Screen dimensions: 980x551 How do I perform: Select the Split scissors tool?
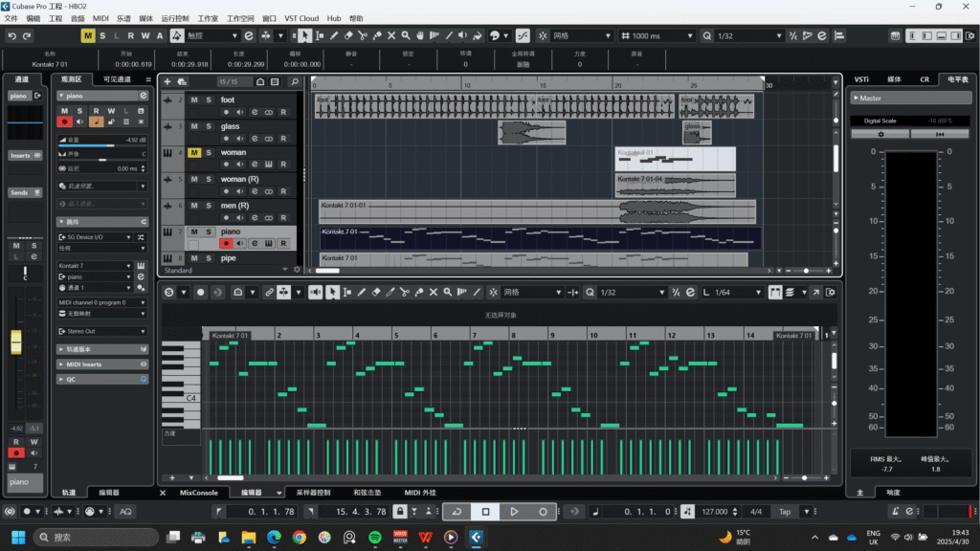click(363, 35)
